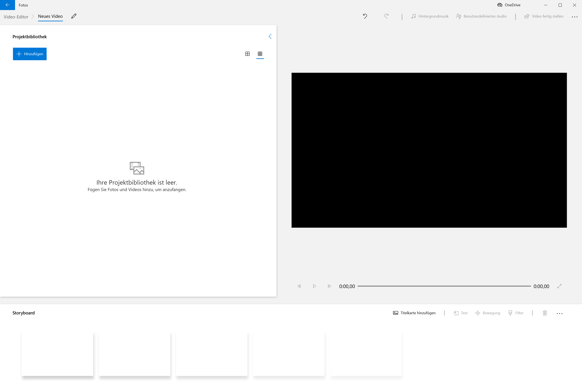Play the video preview

click(314, 286)
